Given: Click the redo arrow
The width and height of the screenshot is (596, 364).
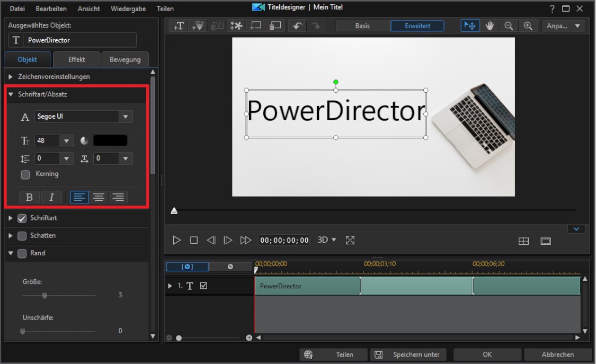Looking at the screenshot, I should (x=316, y=26).
